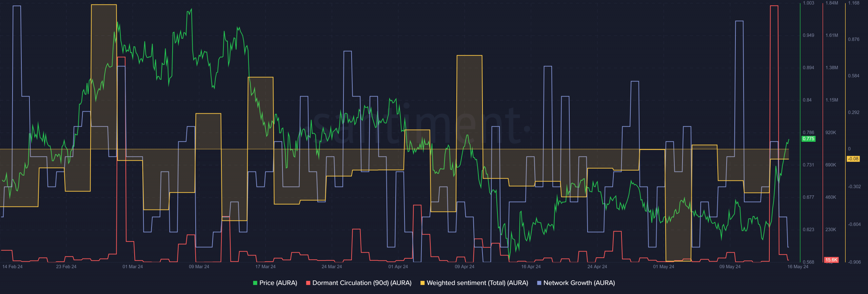
Task: Click the 01 May 24 date label
Action: pos(664,267)
